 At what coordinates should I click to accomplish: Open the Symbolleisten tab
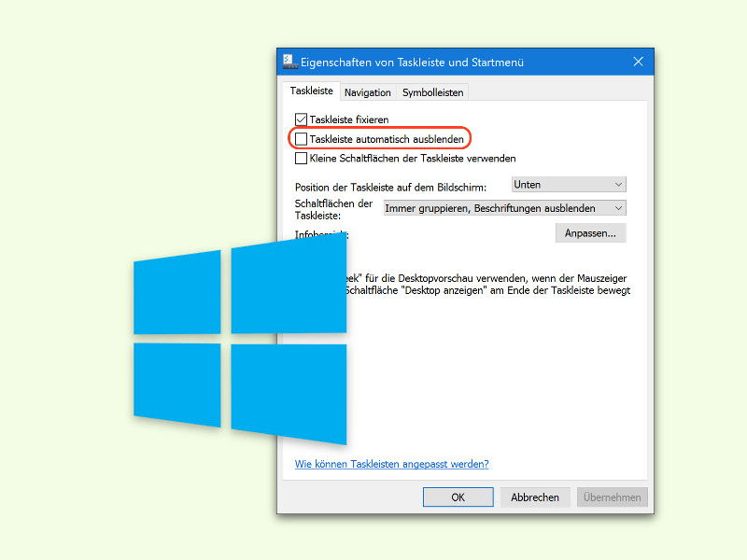coord(432,92)
